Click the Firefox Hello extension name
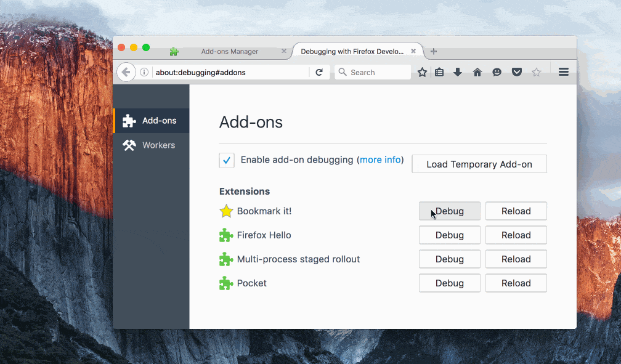 pyautogui.click(x=264, y=235)
